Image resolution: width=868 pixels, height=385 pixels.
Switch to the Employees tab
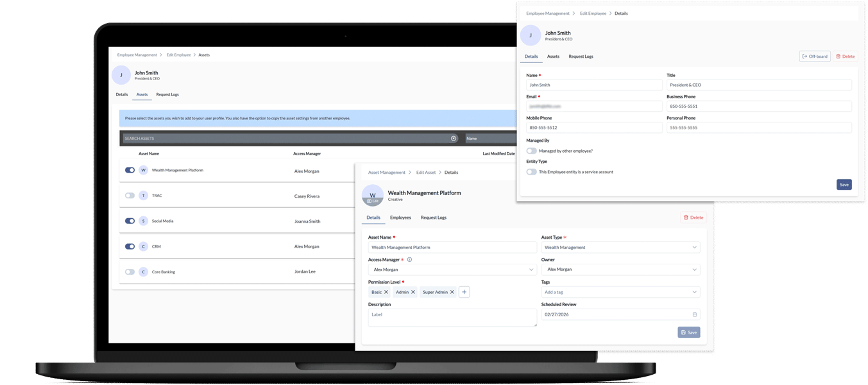point(400,217)
